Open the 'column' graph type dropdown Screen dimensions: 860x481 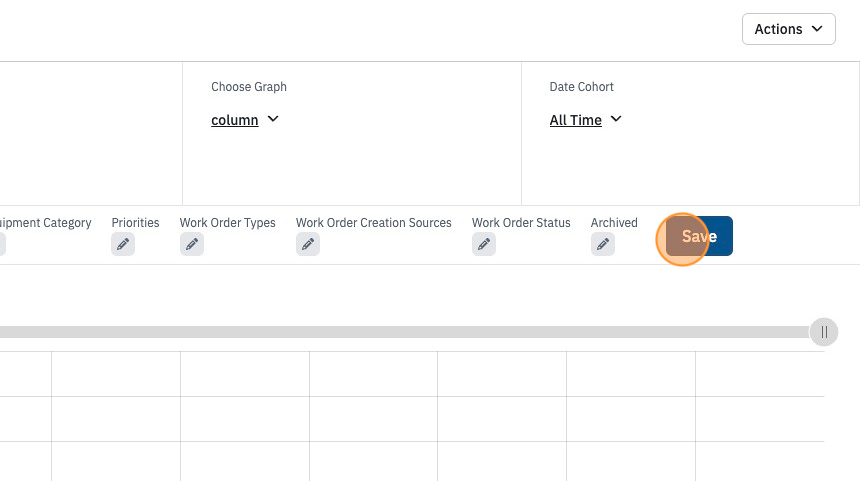pyautogui.click(x=235, y=120)
